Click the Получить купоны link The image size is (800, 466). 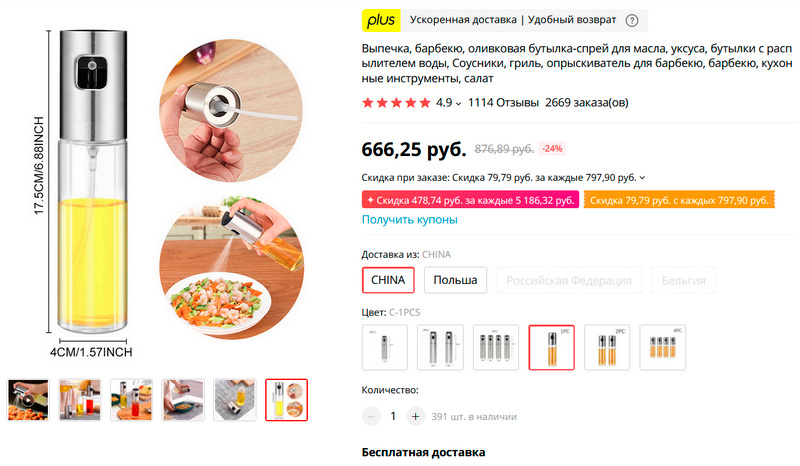[409, 220]
